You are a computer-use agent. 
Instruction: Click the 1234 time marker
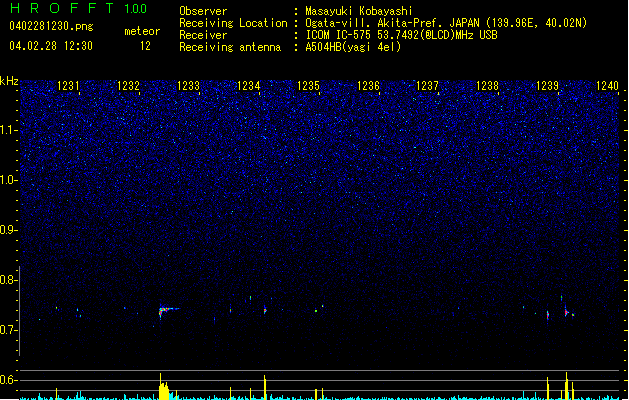[x=249, y=86]
